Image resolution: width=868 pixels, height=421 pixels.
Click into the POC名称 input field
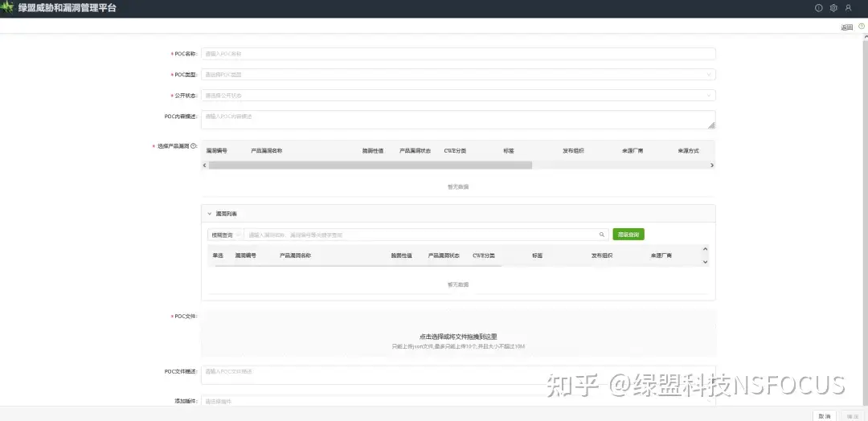457,54
